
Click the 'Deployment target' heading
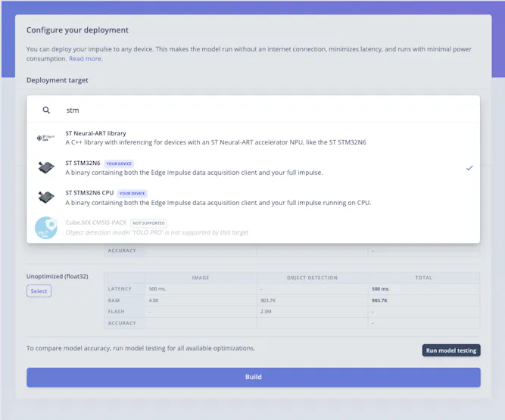pyautogui.click(x=58, y=80)
